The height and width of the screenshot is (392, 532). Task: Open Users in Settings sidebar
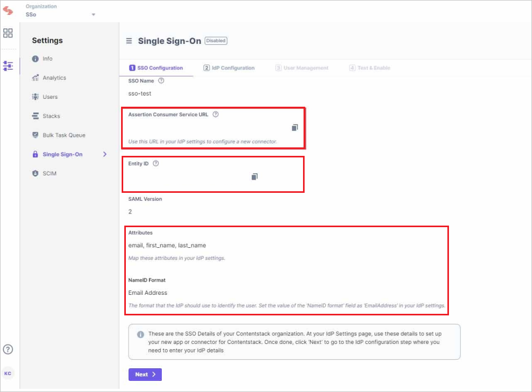pos(50,97)
